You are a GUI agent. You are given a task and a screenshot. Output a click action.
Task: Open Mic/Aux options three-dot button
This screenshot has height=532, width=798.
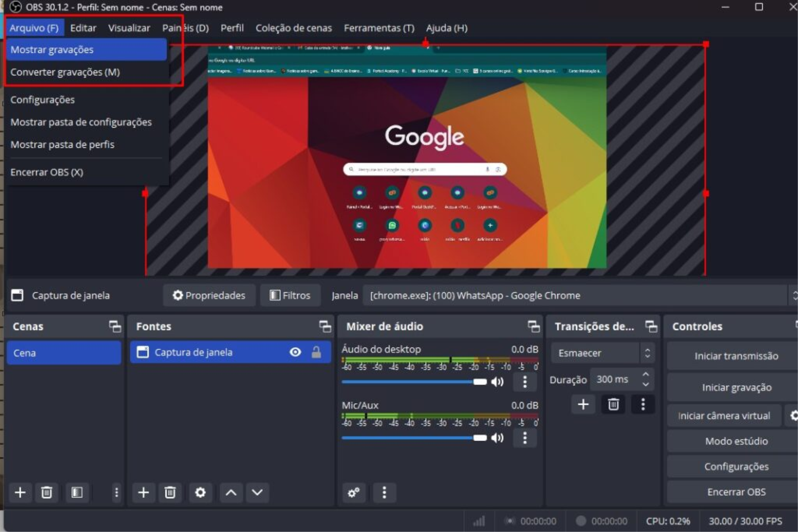click(525, 438)
